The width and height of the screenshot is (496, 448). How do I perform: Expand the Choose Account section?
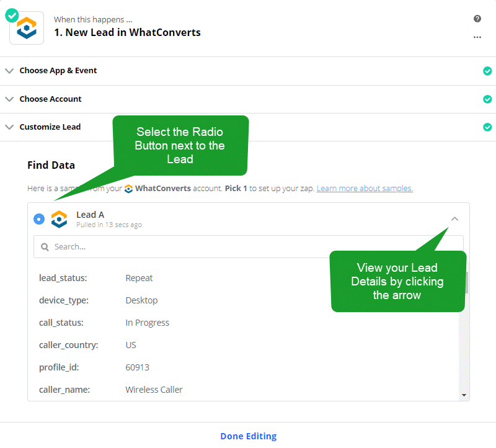tap(9, 99)
